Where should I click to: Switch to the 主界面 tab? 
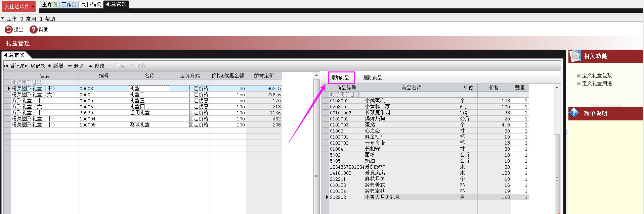[x=49, y=4]
